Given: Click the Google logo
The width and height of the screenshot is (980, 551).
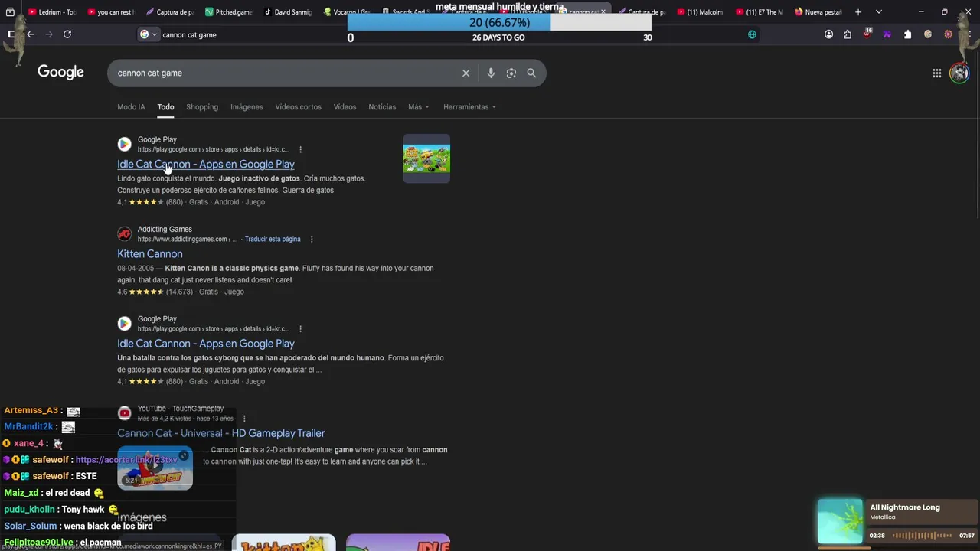Looking at the screenshot, I should coord(60,72).
